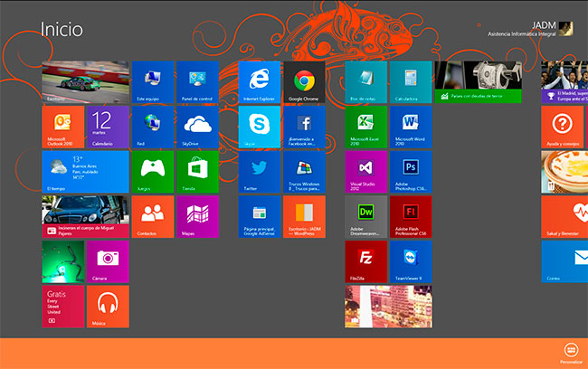Launch Adobe Flash Professional CS6 tile
The height and width of the screenshot is (369, 588).
[411, 217]
